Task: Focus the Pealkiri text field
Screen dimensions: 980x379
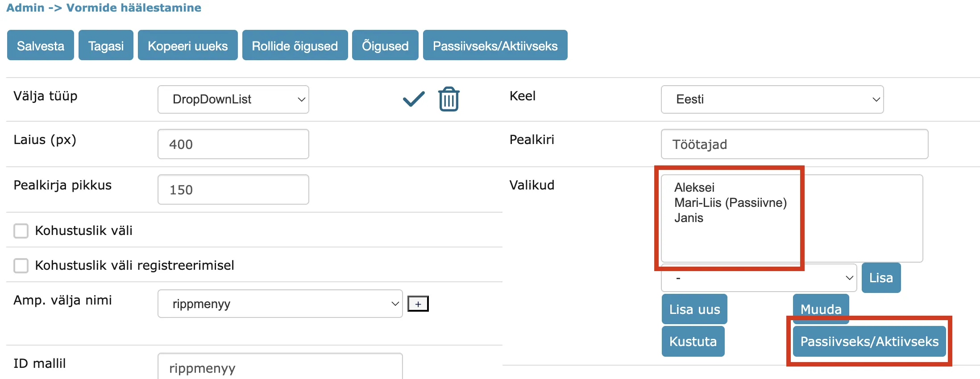Action: tap(794, 144)
